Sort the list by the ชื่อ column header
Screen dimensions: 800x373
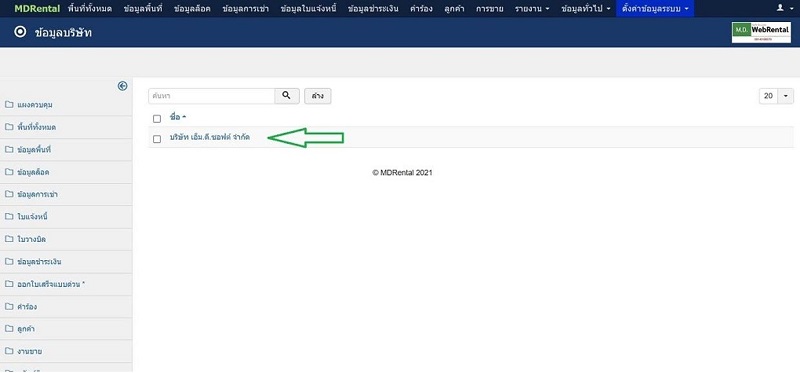[178, 117]
